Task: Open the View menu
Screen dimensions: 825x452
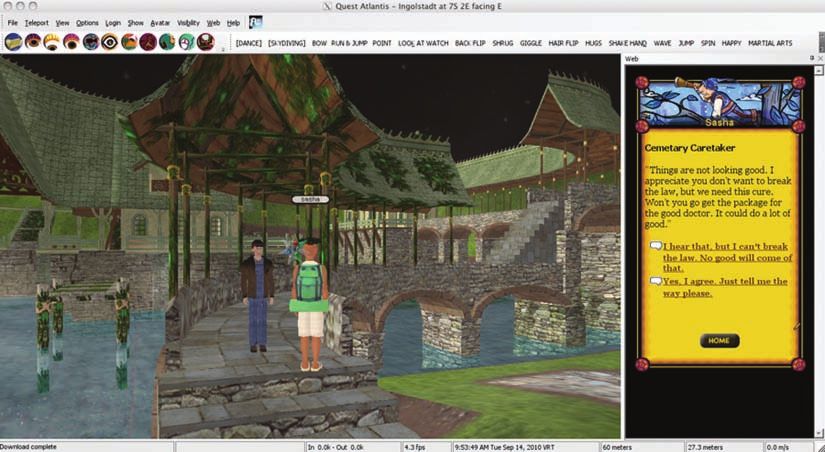Action: tap(62, 23)
